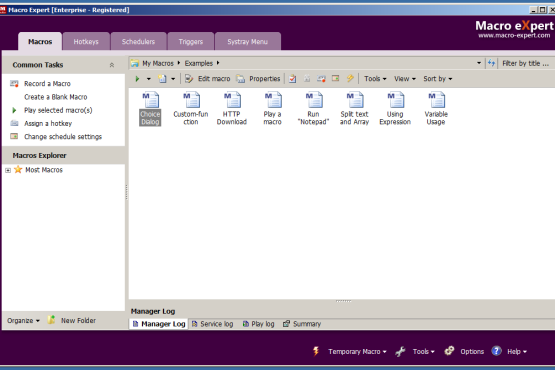
Task: Click the blue question mark Help icon
Action: point(497,351)
